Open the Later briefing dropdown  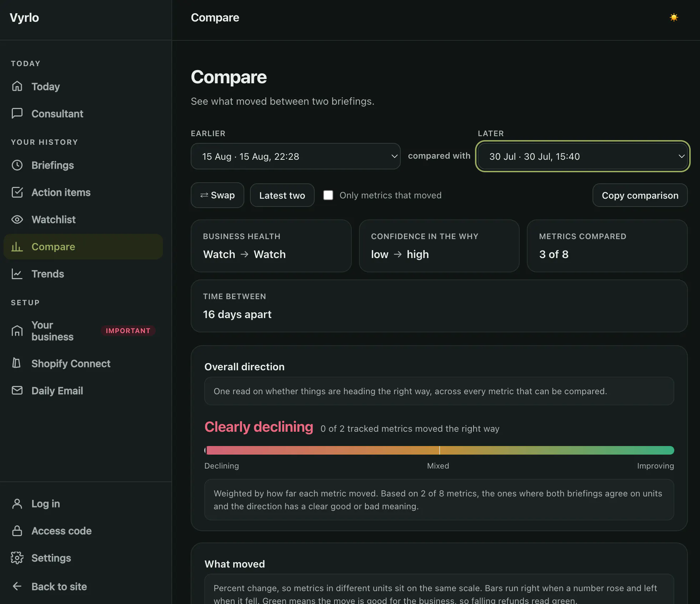[582, 156]
